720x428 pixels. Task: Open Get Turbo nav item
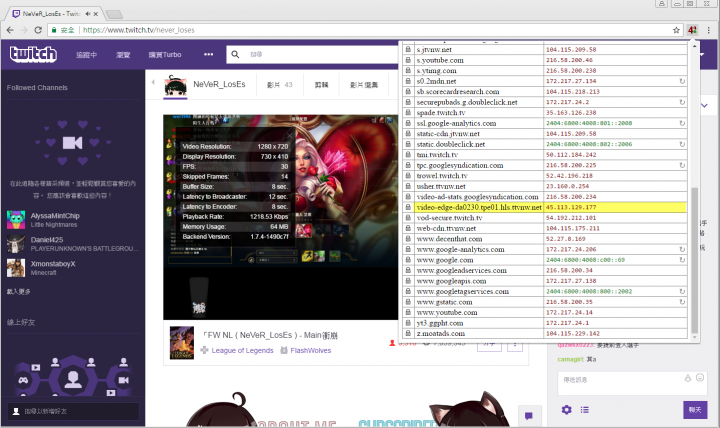coord(165,55)
